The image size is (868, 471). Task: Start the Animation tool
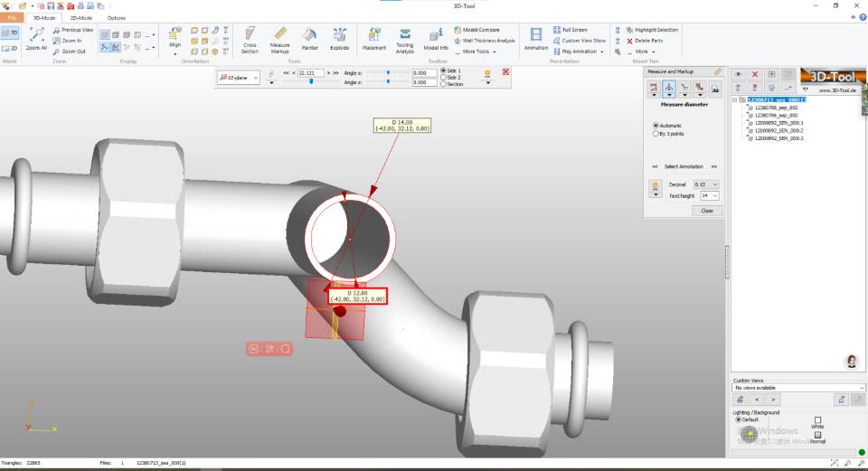click(x=536, y=39)
